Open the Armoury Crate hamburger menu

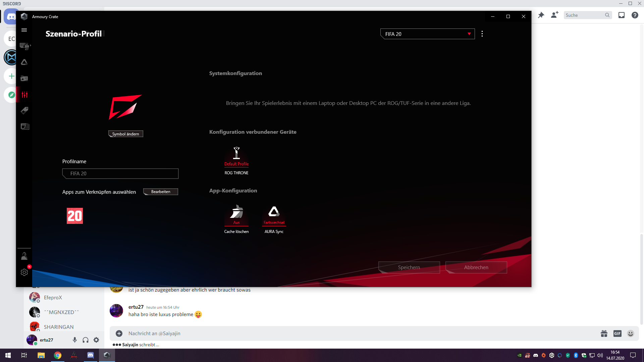tap(24, 30)
